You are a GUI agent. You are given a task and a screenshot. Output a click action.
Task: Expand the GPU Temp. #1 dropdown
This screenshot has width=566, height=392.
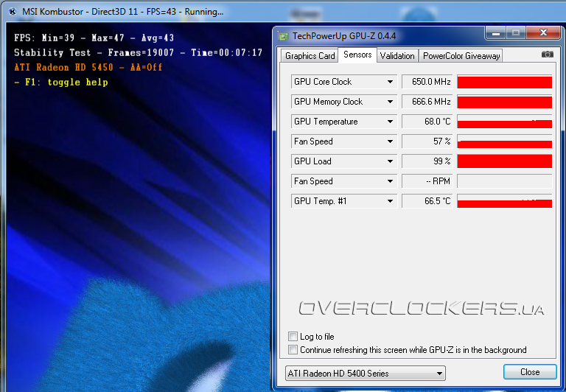pos(390,201)
